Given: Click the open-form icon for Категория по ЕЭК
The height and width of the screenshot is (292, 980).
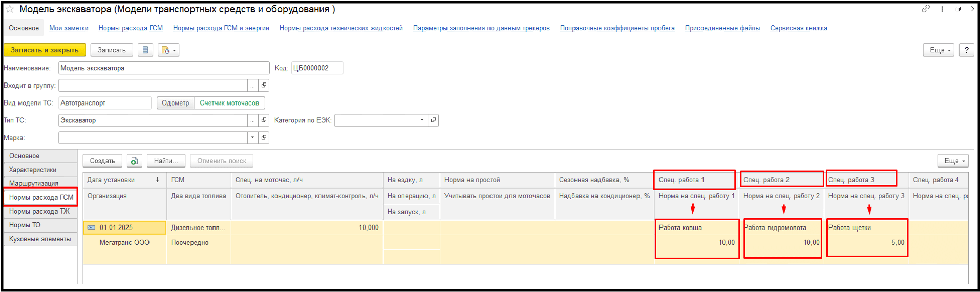Looking at the screenshot, I should (x=433, y=120).
